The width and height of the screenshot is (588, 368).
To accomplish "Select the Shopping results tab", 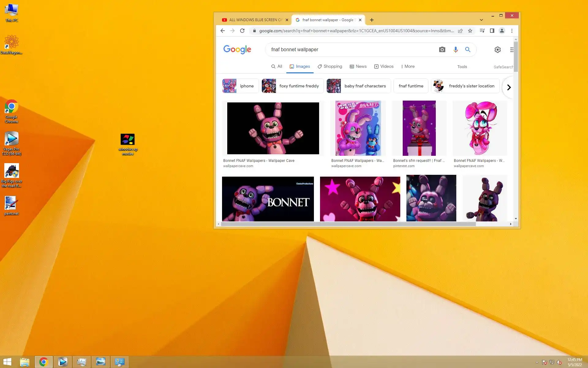I will [330, 67].
